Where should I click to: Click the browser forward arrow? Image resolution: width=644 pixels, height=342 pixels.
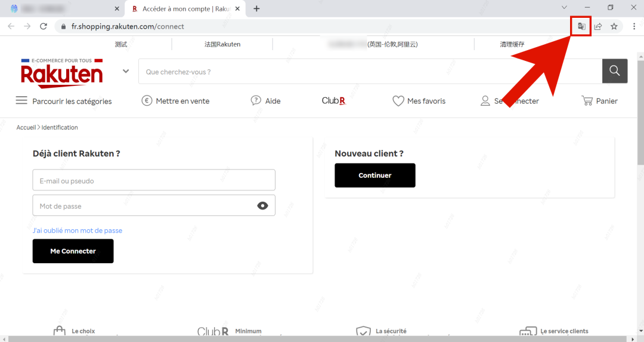click(27, 26)
